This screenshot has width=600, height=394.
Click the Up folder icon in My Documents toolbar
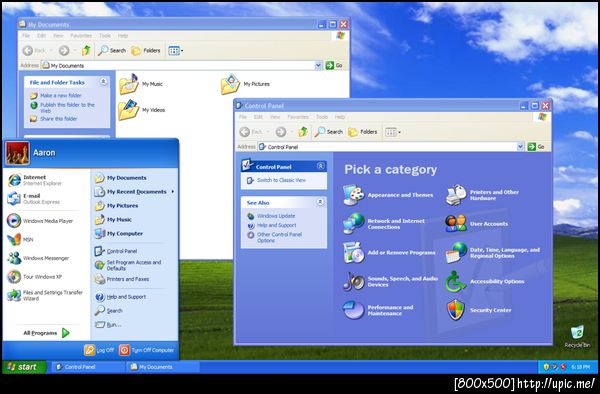(x=86, y=50)
